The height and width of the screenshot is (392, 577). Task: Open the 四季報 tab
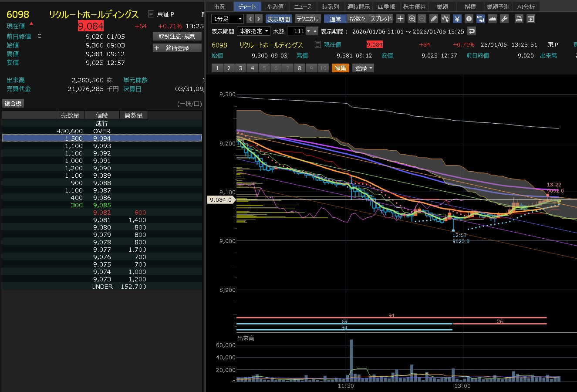(386, 7)
